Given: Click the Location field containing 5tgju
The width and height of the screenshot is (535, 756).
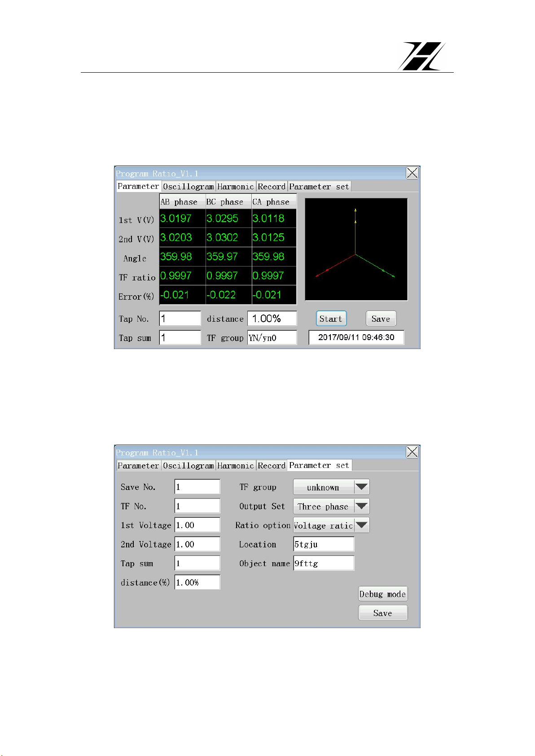Looking at the screenshot, I should 324,544.
